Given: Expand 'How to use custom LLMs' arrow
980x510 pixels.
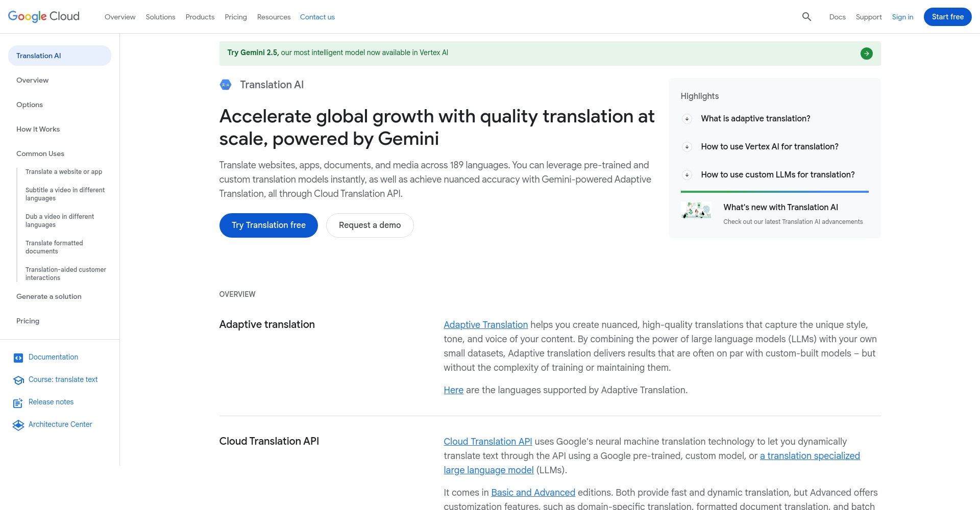Looking at the screenshot, I should [x=687, y=175].
